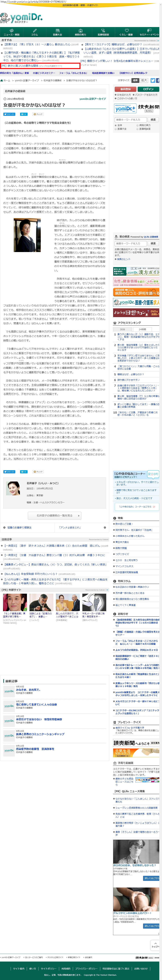Click the top mixi チェック button under title

point(38,114)
